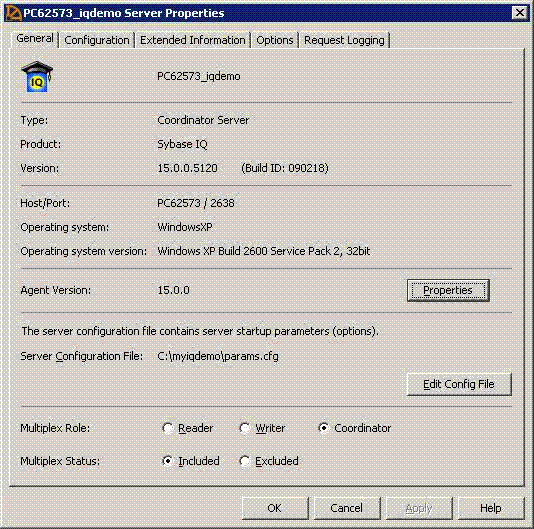The image size is (534, 529).
Task: Close the Server Properties dialog
Action: click(520, 13)
